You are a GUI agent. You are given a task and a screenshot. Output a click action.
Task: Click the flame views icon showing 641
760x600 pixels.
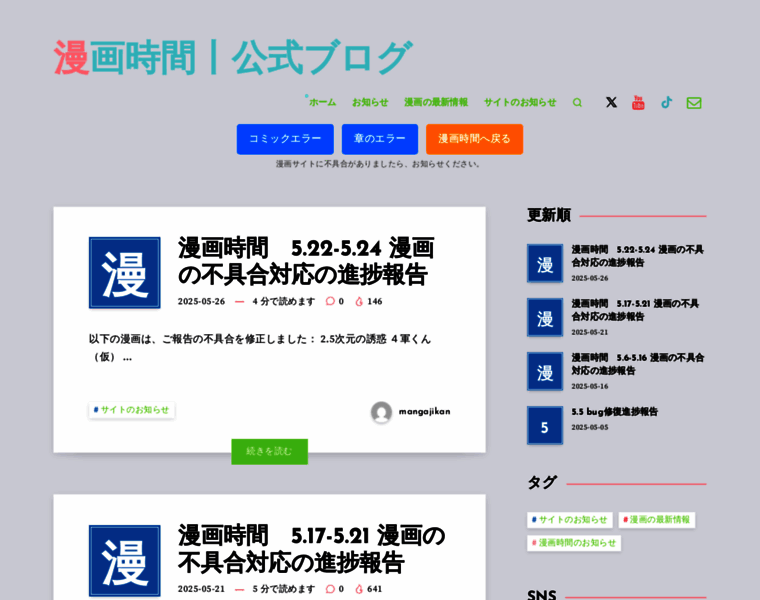[359, 589]
